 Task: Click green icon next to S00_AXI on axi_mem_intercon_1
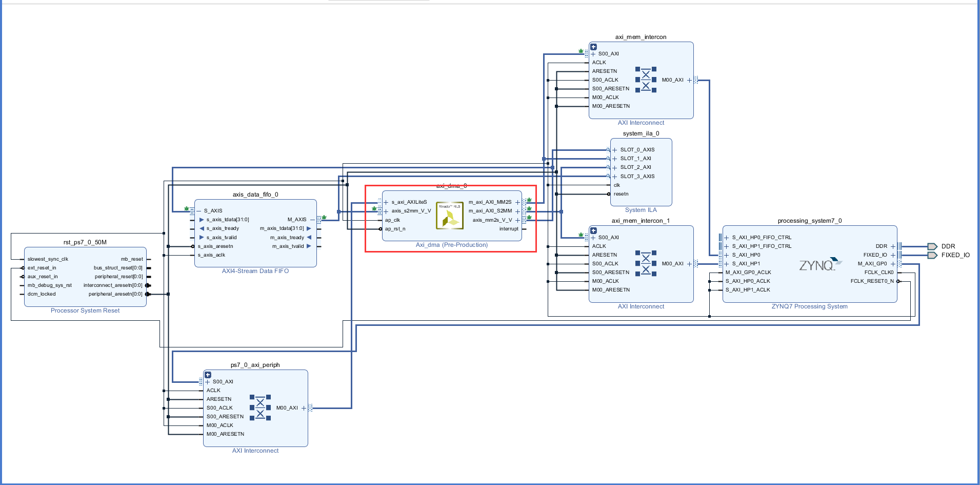click(580, 235)
